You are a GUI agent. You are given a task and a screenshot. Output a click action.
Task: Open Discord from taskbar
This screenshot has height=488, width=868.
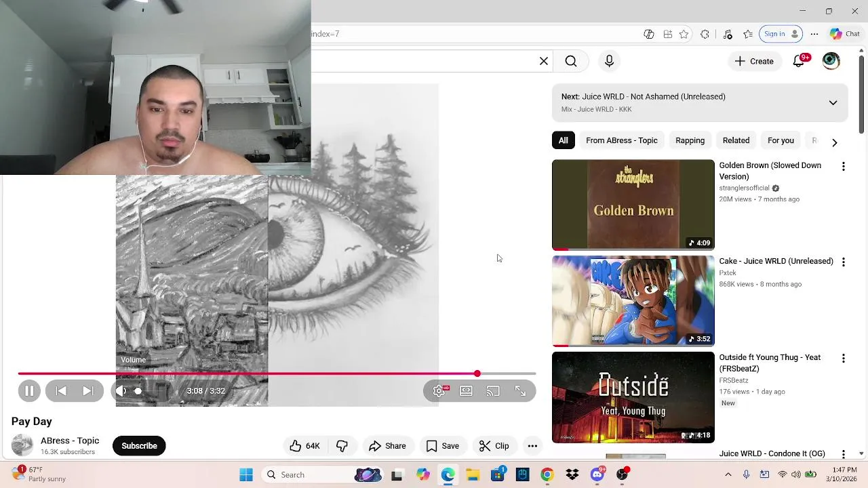597,475
